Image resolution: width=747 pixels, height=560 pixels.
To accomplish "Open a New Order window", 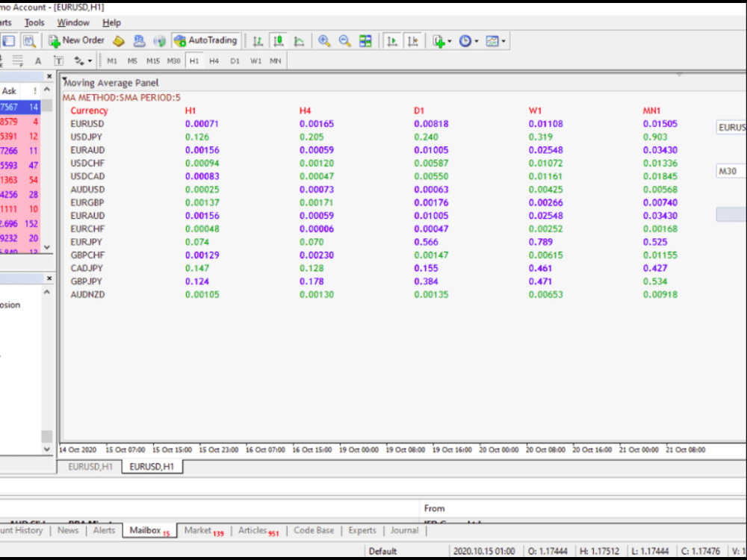I will click(x=78, y=40).
